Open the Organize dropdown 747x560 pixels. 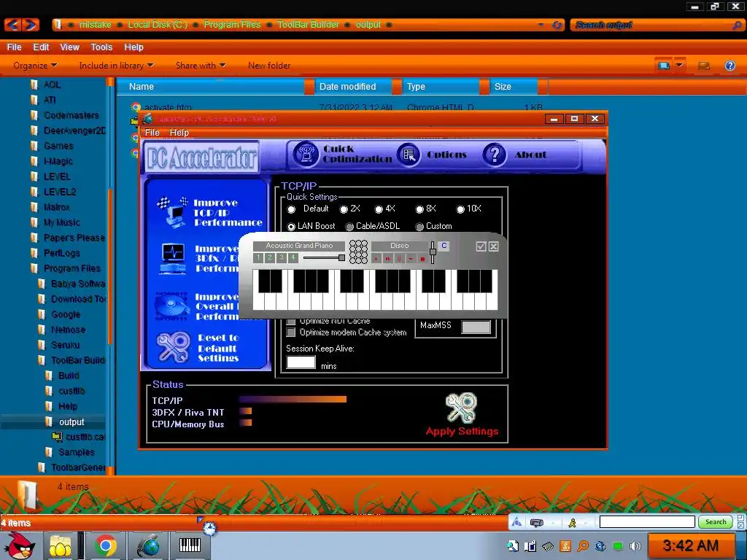click(x=35, y=66)
